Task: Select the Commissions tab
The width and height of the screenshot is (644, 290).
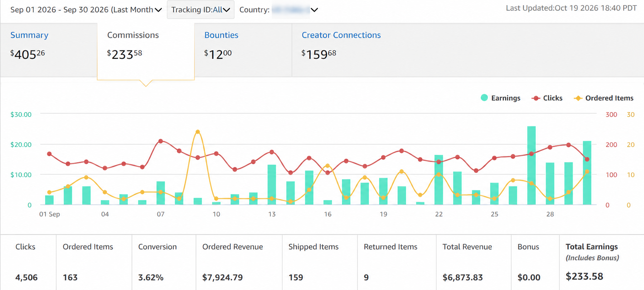Action: point(133,35)
